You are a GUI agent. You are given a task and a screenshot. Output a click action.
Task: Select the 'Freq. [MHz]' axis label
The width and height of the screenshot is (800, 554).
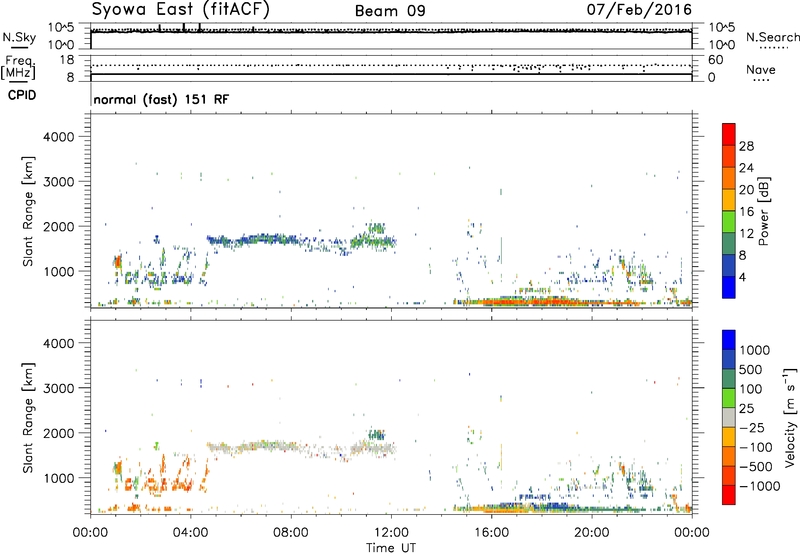click(18, 67)
